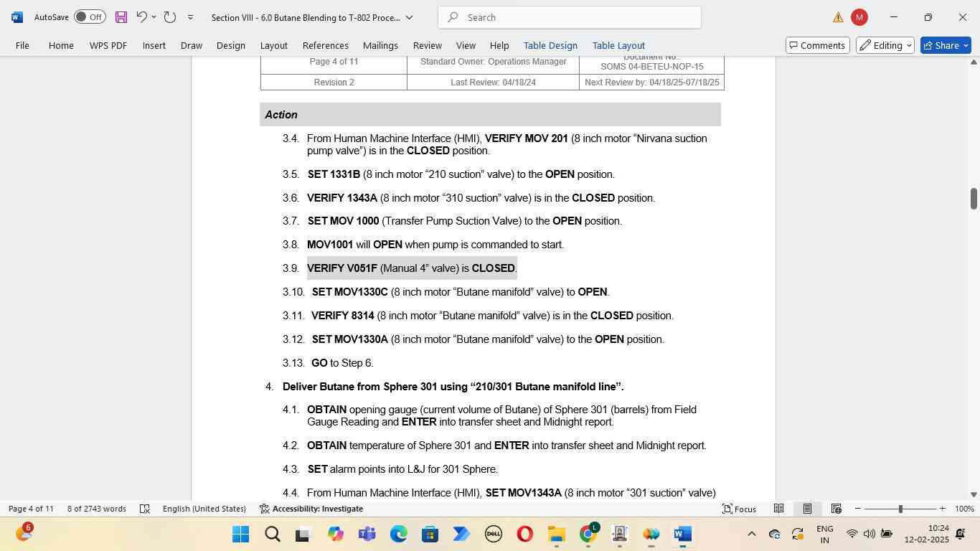This screenshot has height=551, width=980.
Task: Click the warning triangle icon
Action: tap(838, 17)
